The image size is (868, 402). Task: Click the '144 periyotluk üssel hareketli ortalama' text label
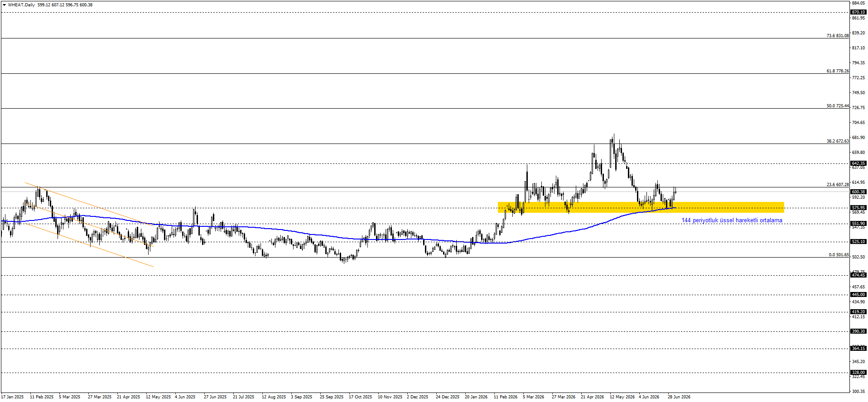tap(732, 220)
